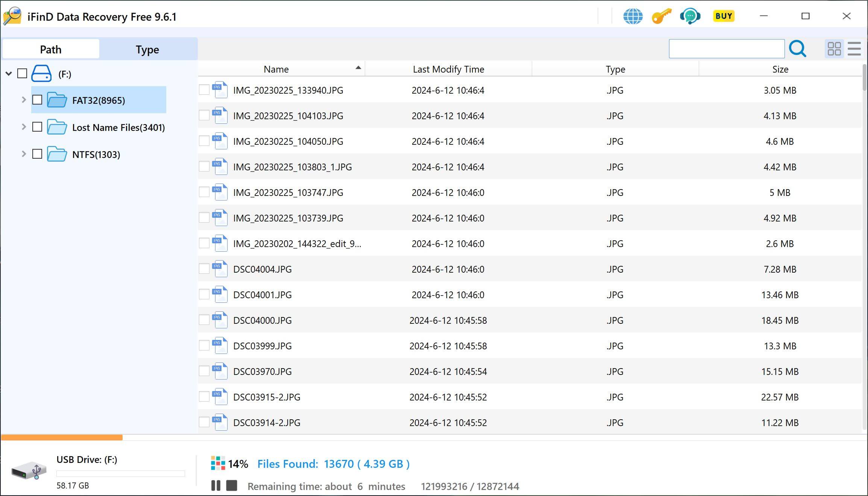Click the FAT32 folder icon
Viewport: 868px width, 496px height.
point(57,100)
